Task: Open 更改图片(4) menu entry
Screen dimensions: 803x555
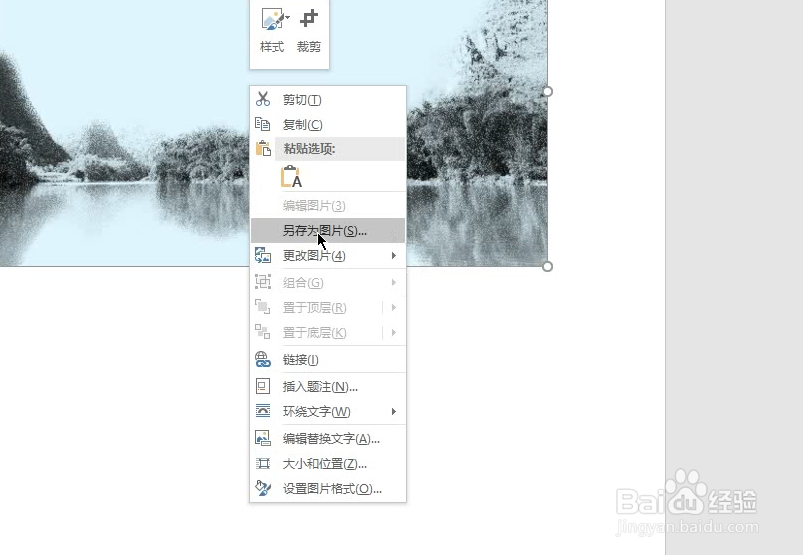Action: click(x=328, y=255)
